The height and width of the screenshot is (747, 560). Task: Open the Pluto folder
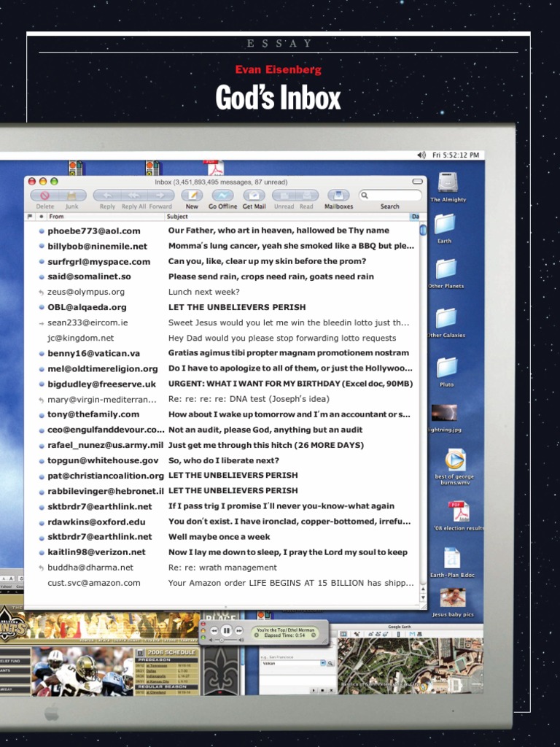point(447,368)
